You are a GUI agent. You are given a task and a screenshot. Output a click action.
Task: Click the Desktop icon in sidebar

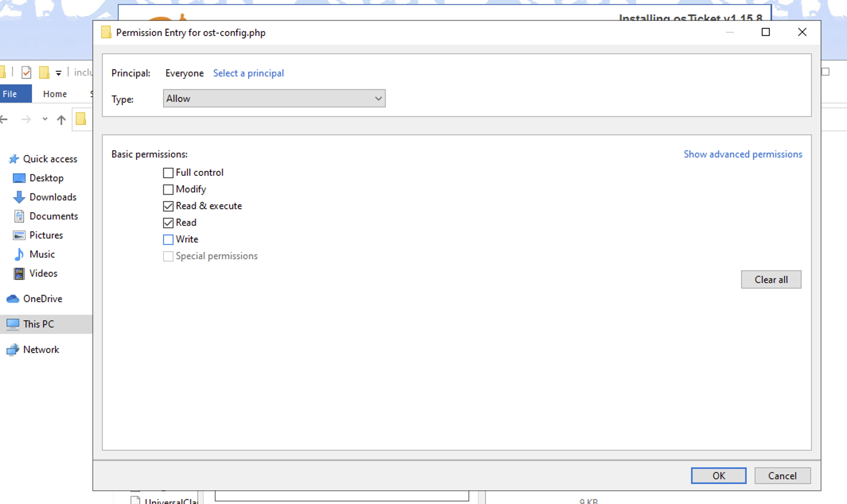coord(19,178)
